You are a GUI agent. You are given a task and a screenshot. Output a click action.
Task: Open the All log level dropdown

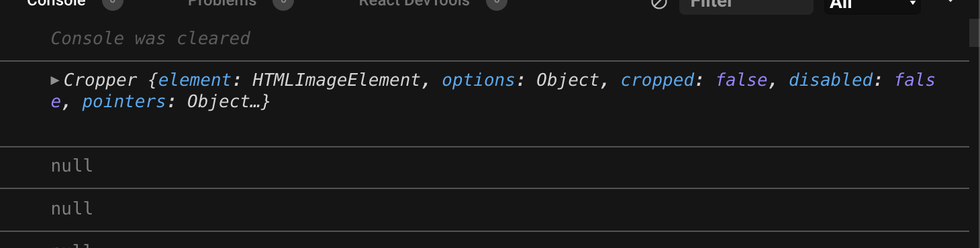click(x=873, y=4)
